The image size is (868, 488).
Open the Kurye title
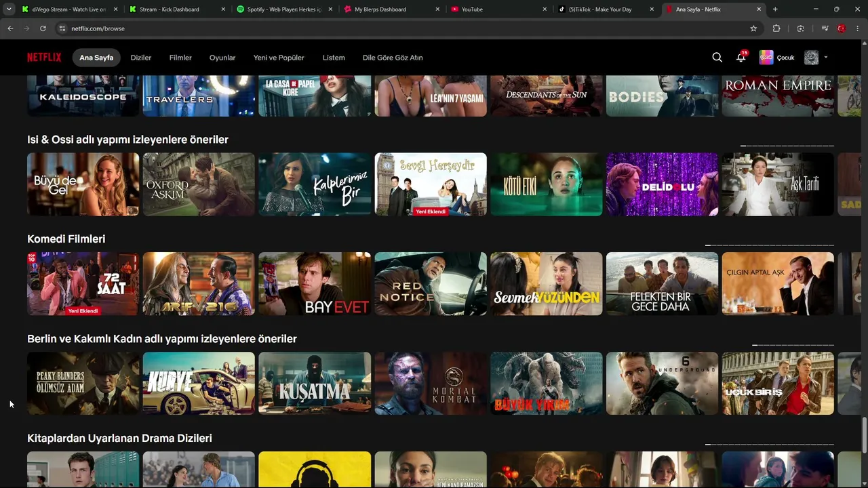[199, 384]
